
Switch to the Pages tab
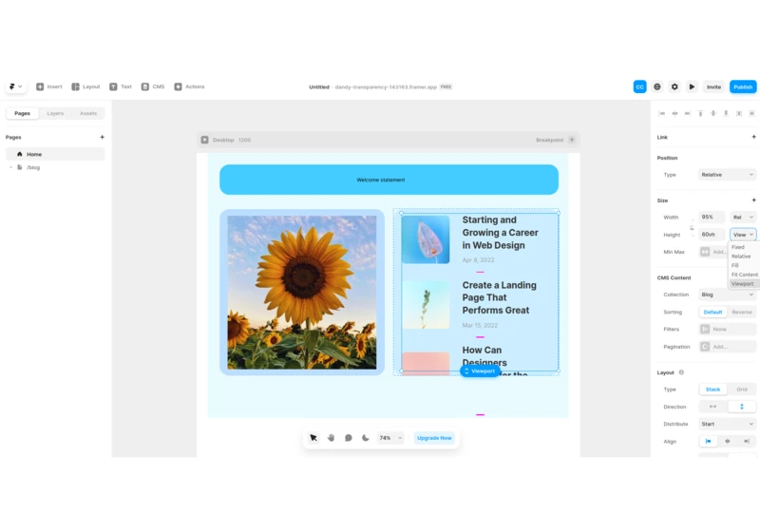pyautogui.click(x=22, y=113)
